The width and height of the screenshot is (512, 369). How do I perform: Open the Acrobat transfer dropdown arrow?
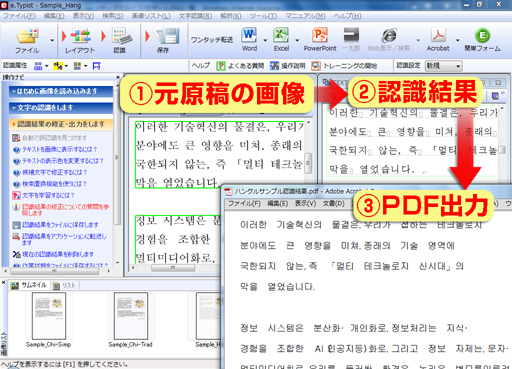[457, 40]
